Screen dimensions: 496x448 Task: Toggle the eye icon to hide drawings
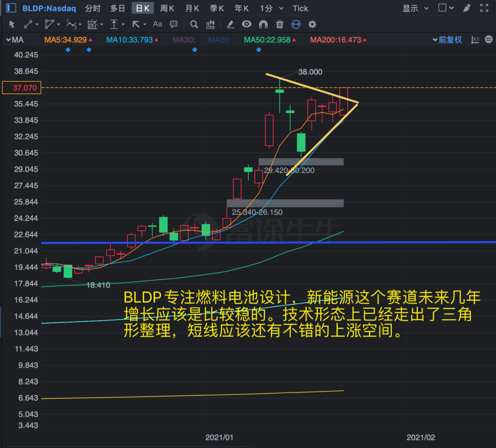(247, 24)
